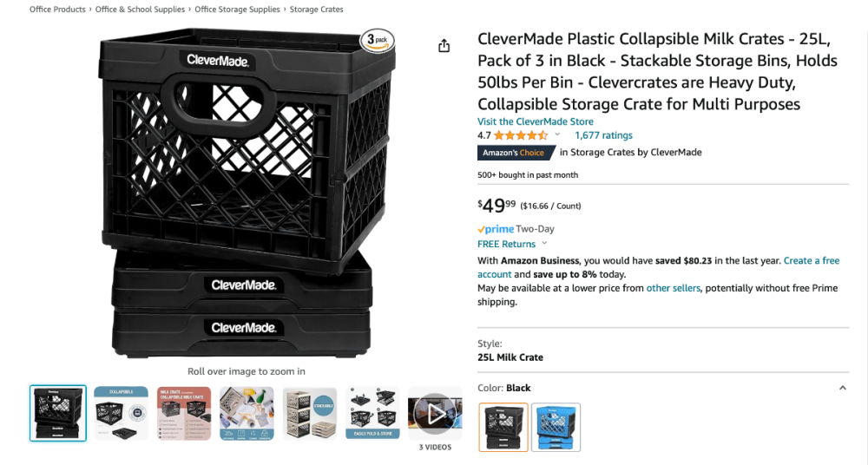
Task: Select the pink 'Milk Crate' features thumbnail
Action: tap(184, 413)
